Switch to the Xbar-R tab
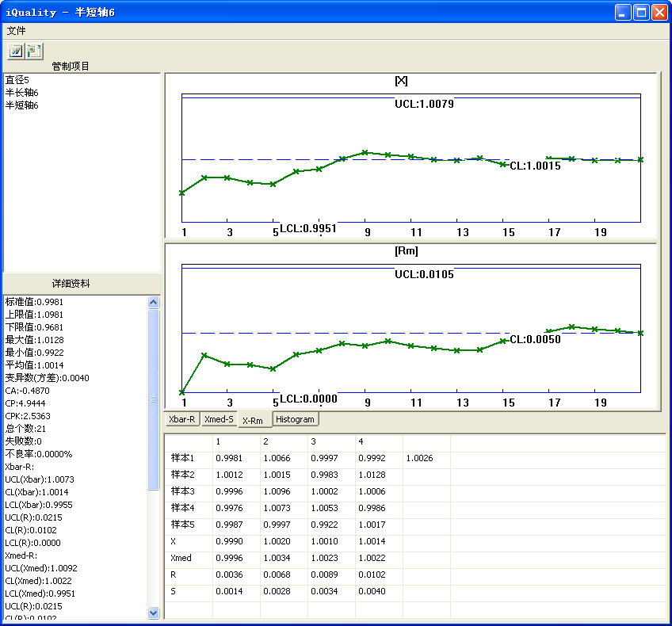Image resolution: width=672 pixels, height=626 pixels. 181,419
